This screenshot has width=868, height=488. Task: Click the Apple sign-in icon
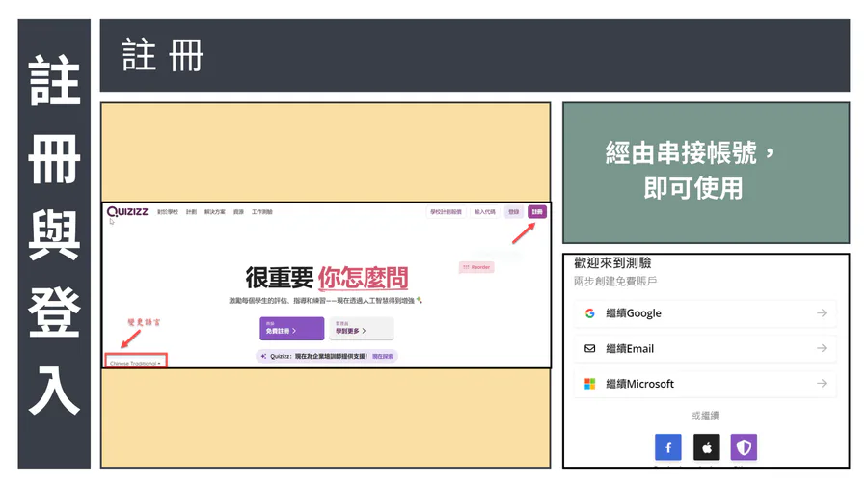[x=706, y=447]
